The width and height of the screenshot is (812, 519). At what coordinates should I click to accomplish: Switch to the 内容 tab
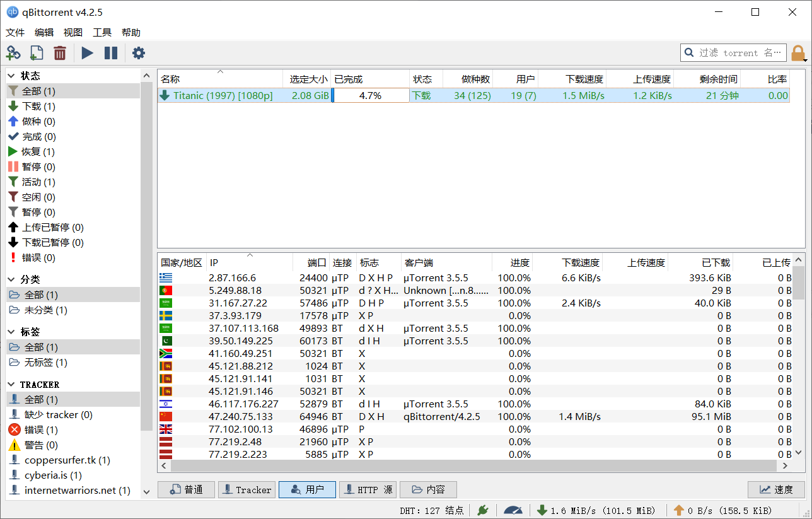[x=428, y=490]
